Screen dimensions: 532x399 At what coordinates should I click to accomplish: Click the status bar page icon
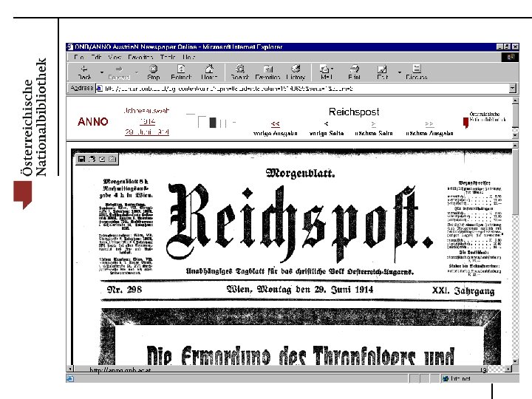tap(70, 378)
